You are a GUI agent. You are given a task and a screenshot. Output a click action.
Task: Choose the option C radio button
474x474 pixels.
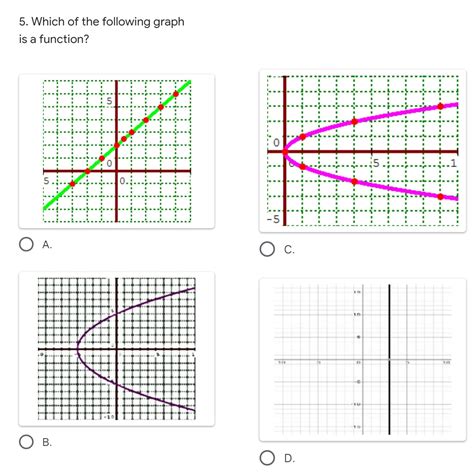point(267,249)
